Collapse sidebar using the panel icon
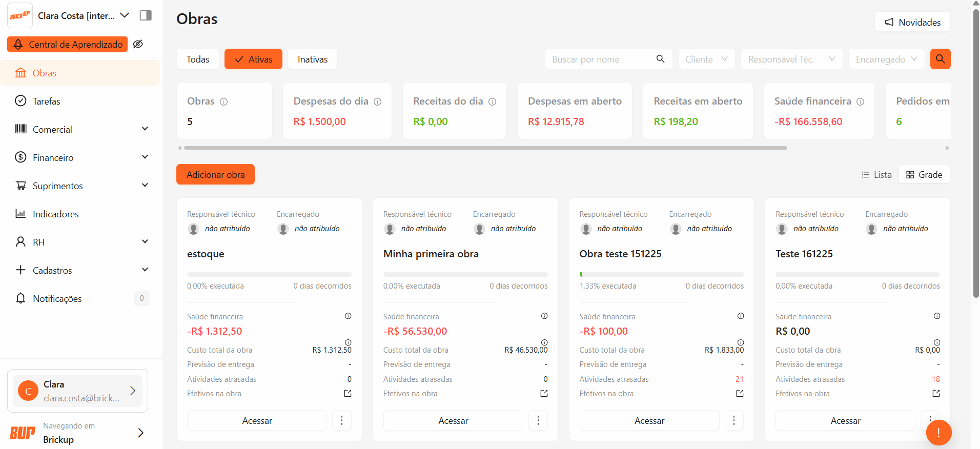The width and height of the screenshot is (980, 449). tap(146, 15)
